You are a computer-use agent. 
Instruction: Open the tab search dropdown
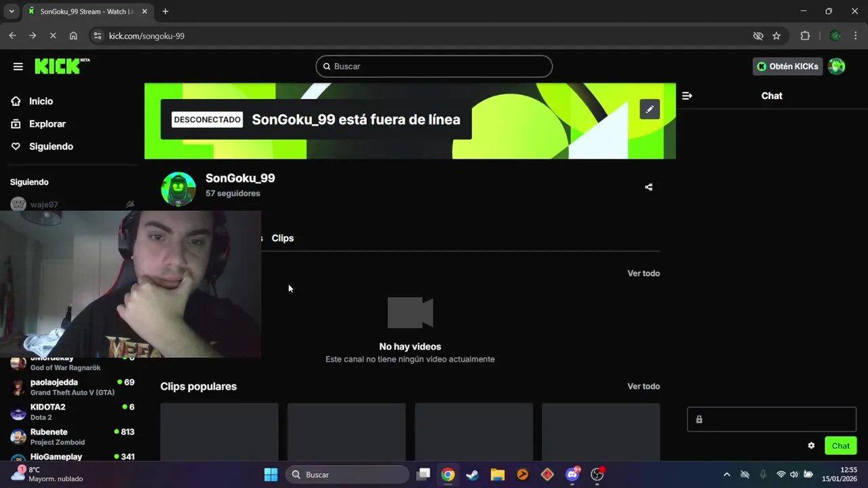(x=11, y=12)
